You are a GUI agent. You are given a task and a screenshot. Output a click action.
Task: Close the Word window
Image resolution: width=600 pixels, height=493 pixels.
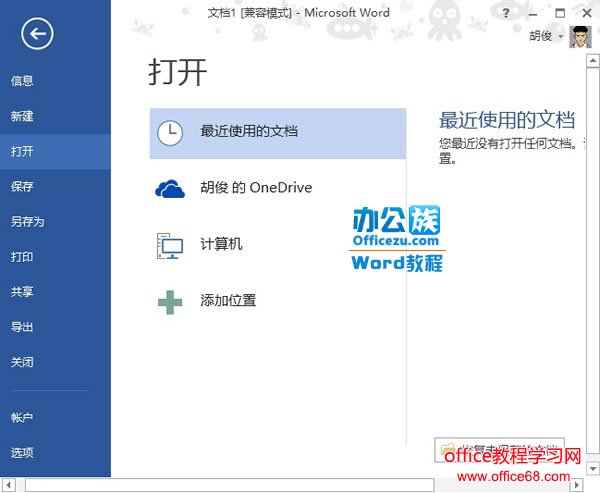click(587, 13)
